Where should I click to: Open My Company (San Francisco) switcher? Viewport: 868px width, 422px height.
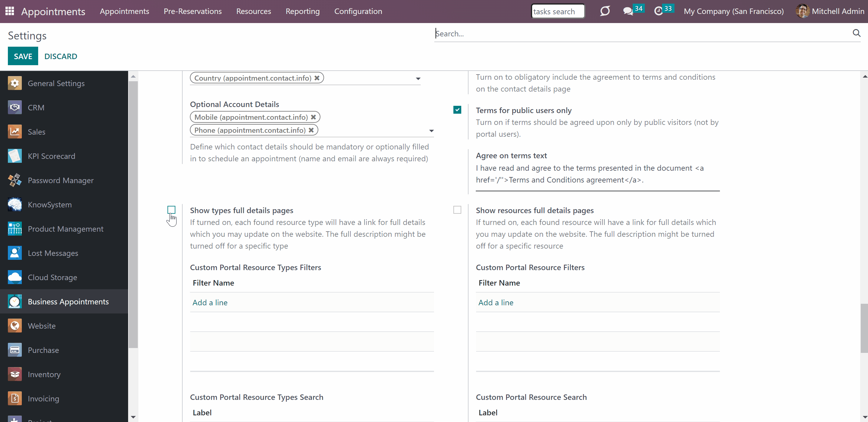click(734, 11)
